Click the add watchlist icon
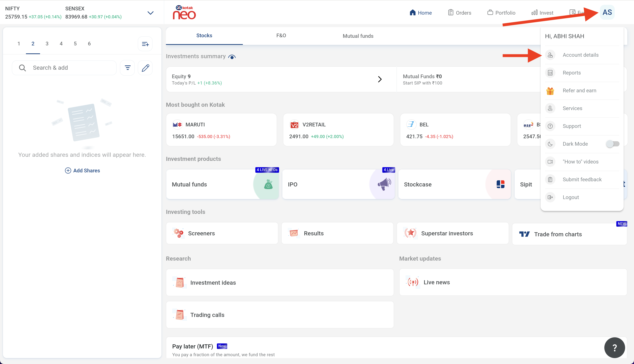This screenshot has height=364, width=634. click(145, 44)
